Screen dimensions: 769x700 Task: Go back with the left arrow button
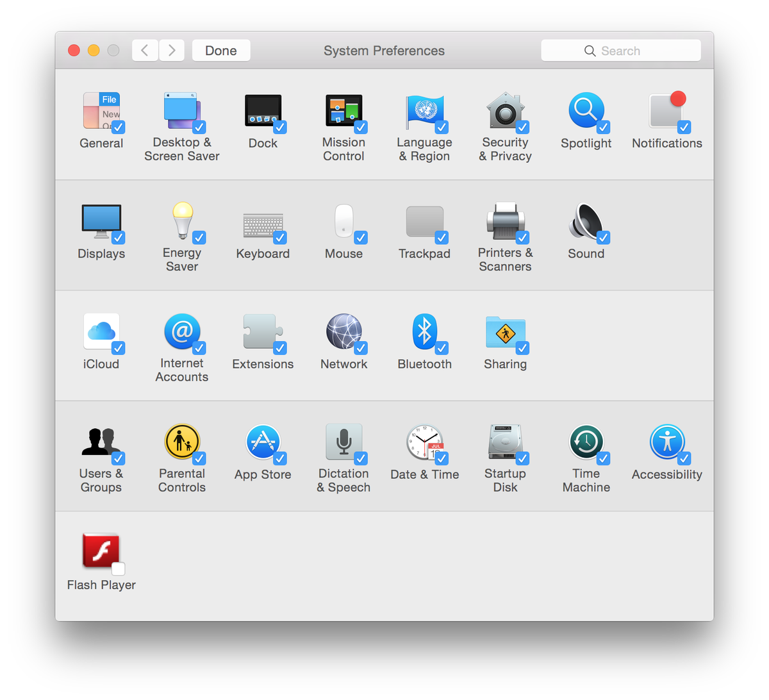pyautogui.click(x=145, y=51)
